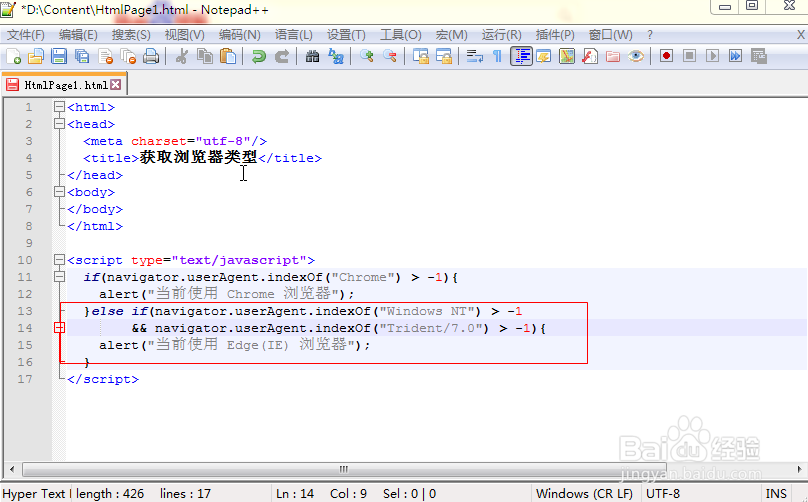Open Replace dialog toolbar icon

point(335,56)
